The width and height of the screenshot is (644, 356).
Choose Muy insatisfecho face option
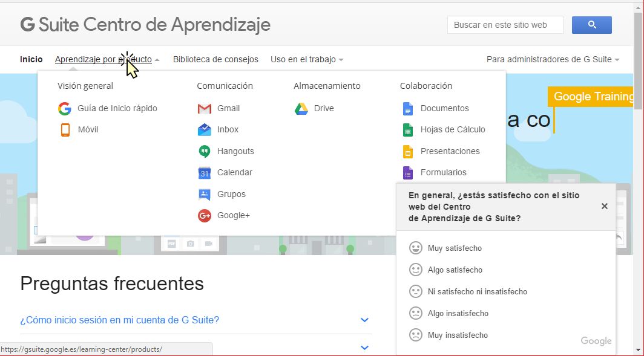416,335
